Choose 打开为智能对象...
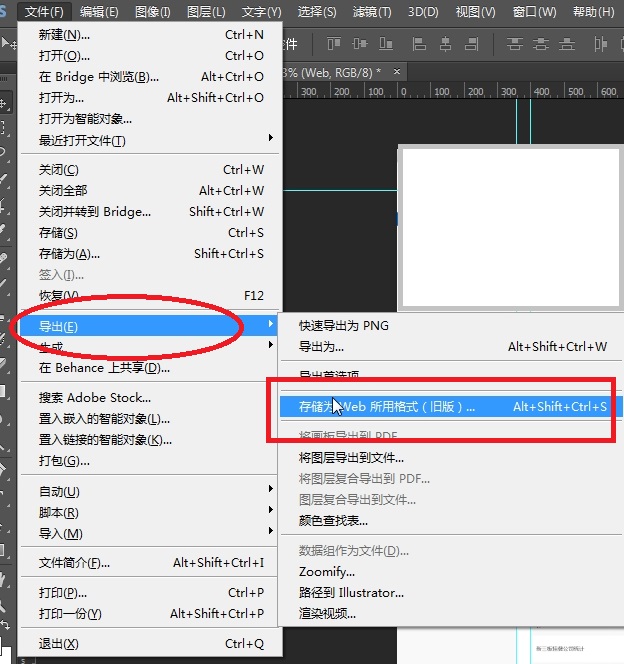The width and height of the screenshot is (624, 664). pos(150,119)
